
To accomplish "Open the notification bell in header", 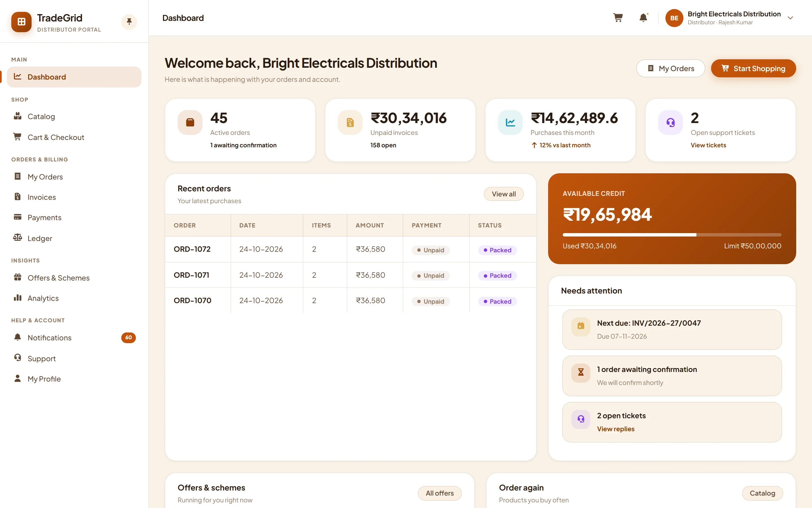I will point(643,18).
